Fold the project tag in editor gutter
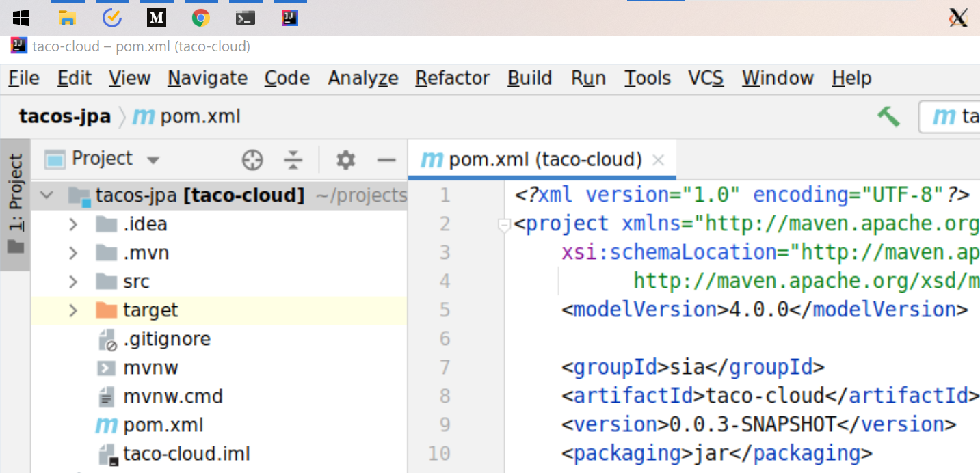980x473 pixels. (505, 224)
